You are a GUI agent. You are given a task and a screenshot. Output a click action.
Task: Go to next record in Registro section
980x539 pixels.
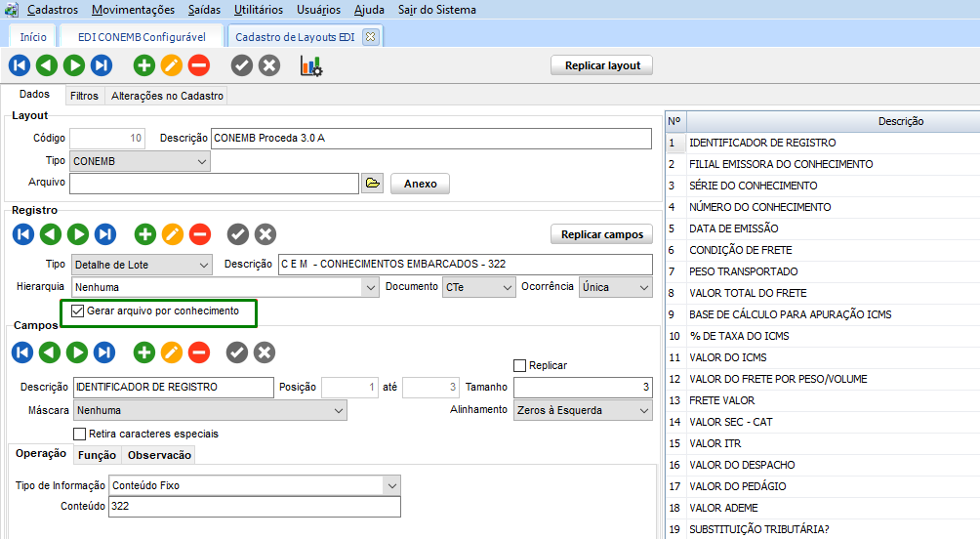click(78, 234)
